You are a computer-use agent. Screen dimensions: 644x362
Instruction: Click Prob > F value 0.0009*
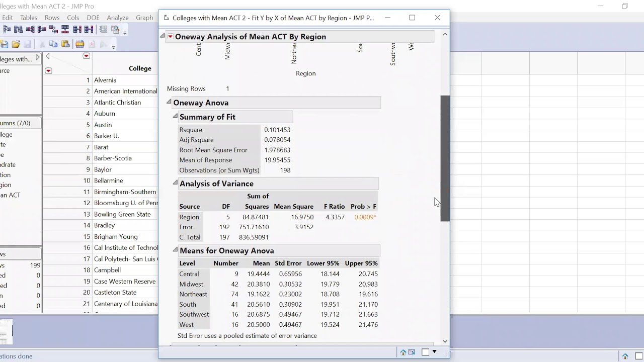click(365, 217)
